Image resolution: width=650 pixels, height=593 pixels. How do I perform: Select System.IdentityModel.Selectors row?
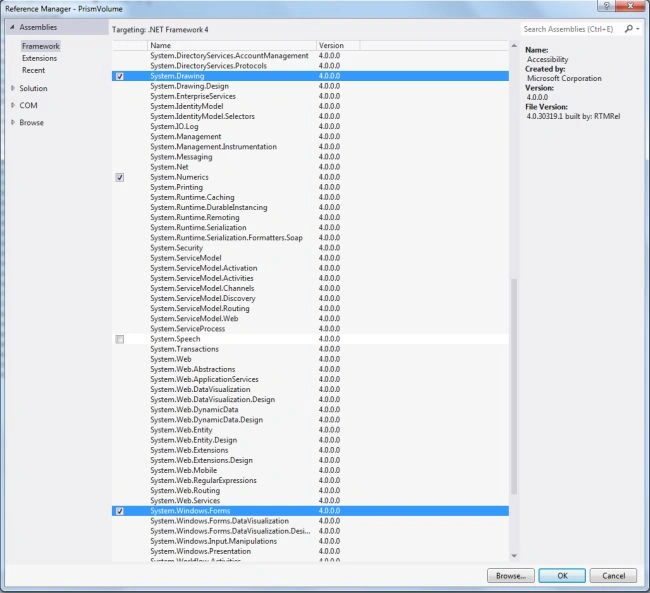[x=310, y=117]
